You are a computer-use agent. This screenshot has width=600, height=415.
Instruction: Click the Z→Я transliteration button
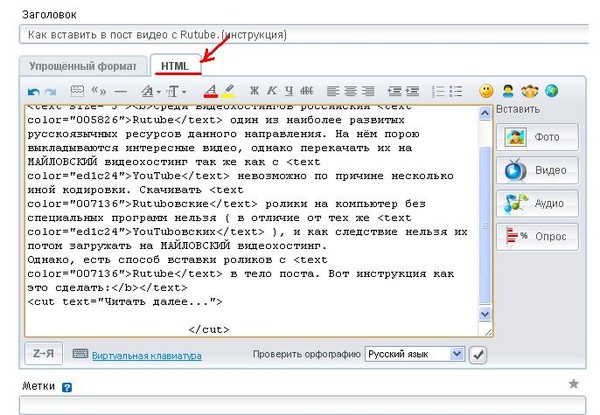coord(43,353)
